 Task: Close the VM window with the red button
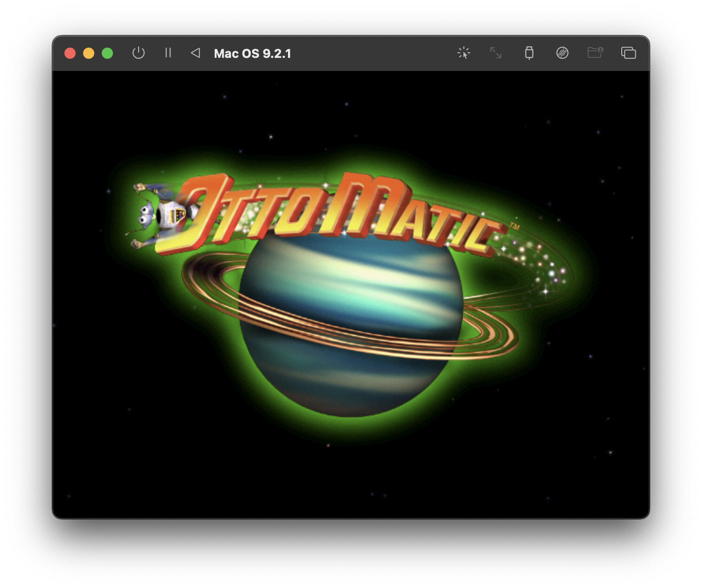pyautogui.click(x=70, y=53)
